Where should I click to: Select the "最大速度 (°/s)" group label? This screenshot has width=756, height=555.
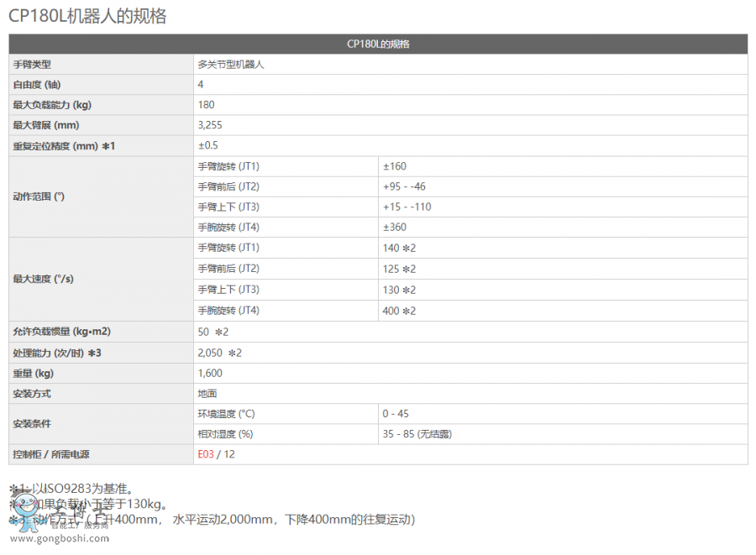tap(44, 279)
